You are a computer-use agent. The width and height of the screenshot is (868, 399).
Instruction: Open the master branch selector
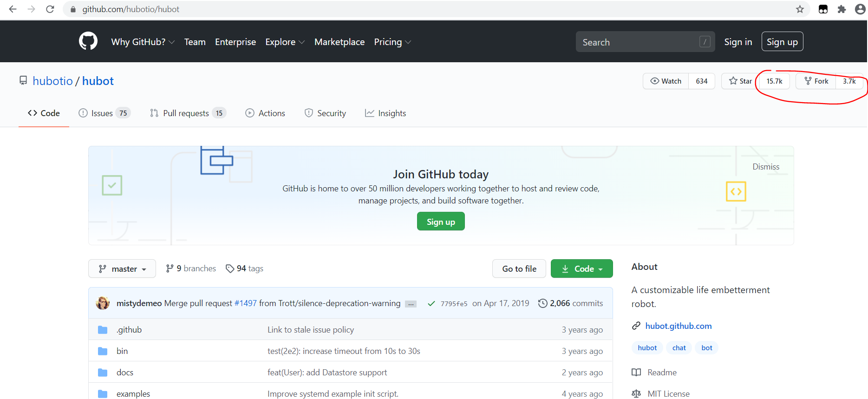click(122, 268)
